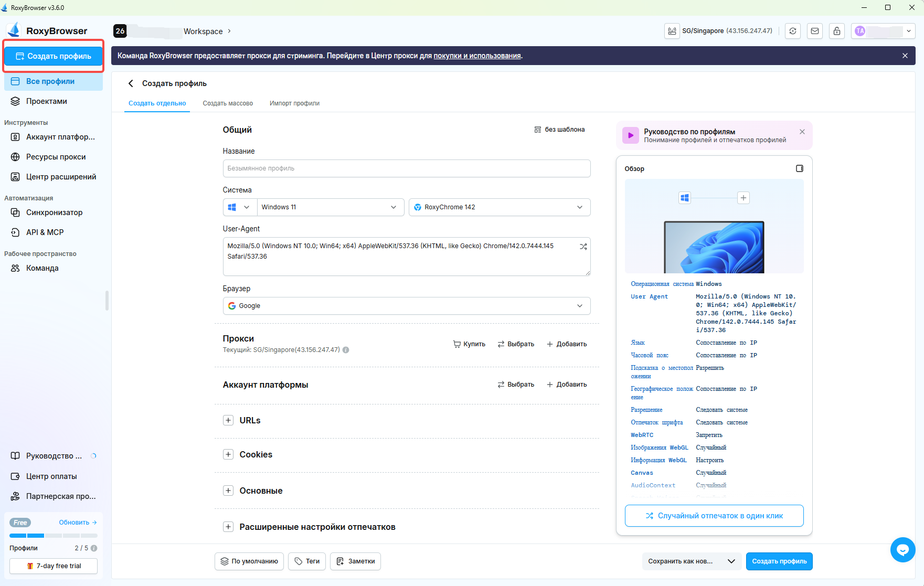The image size is (924, 586).
Task: Toggle the Обзор panel layout icon
Action: (x=799, y=168)
